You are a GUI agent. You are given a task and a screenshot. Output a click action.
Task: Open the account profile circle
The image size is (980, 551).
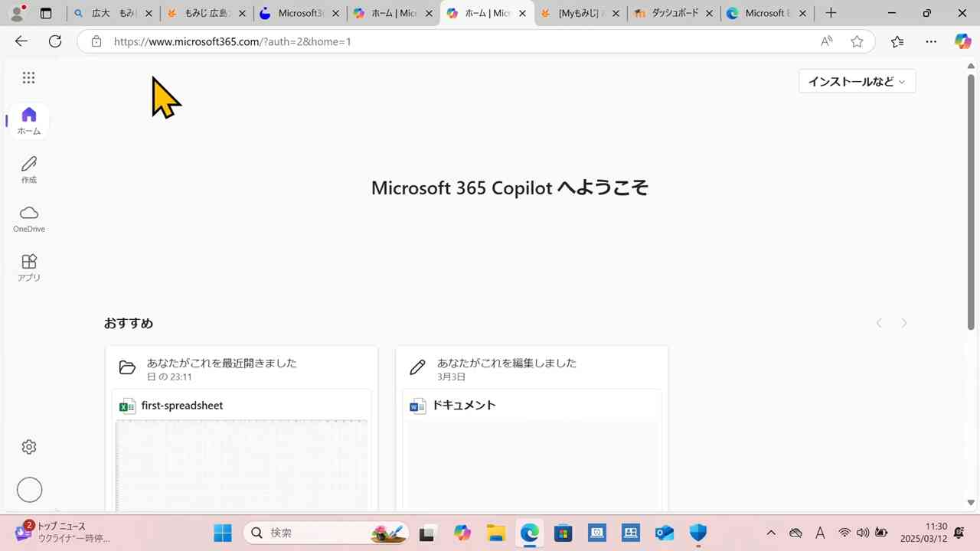point(29,490)
